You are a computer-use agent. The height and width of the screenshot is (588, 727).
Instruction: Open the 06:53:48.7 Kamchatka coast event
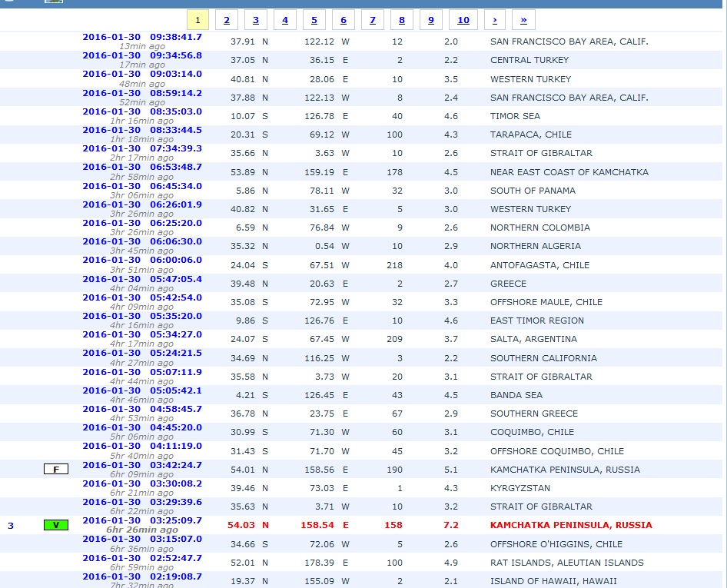click(142, 167)
